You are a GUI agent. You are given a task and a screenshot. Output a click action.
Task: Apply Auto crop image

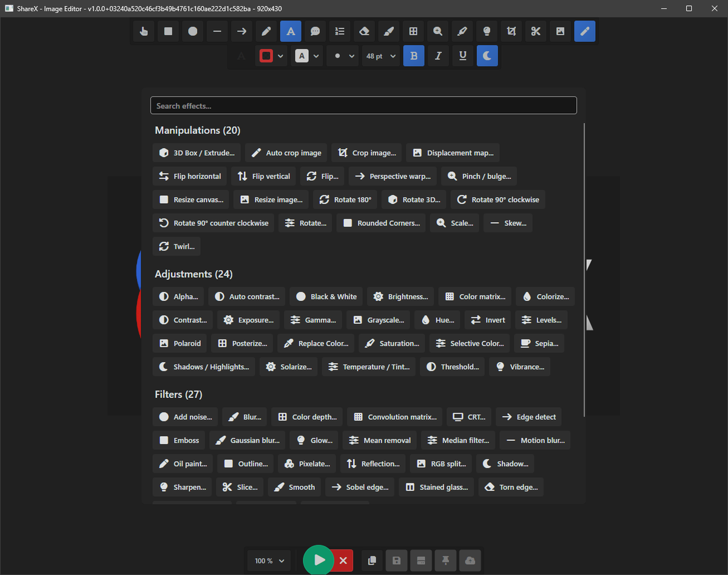[286, 153]
